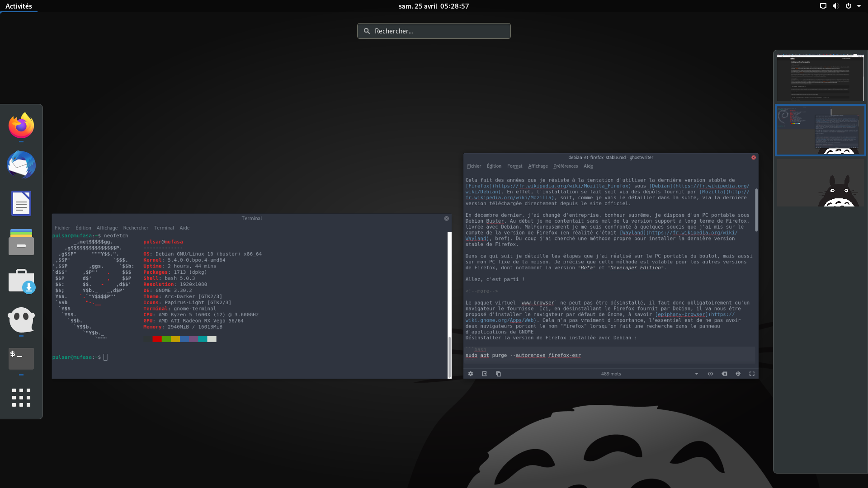Toggle the HTML preview icon in ghostwriter
This screenshot has height=488, width=868.
point(711,374)
